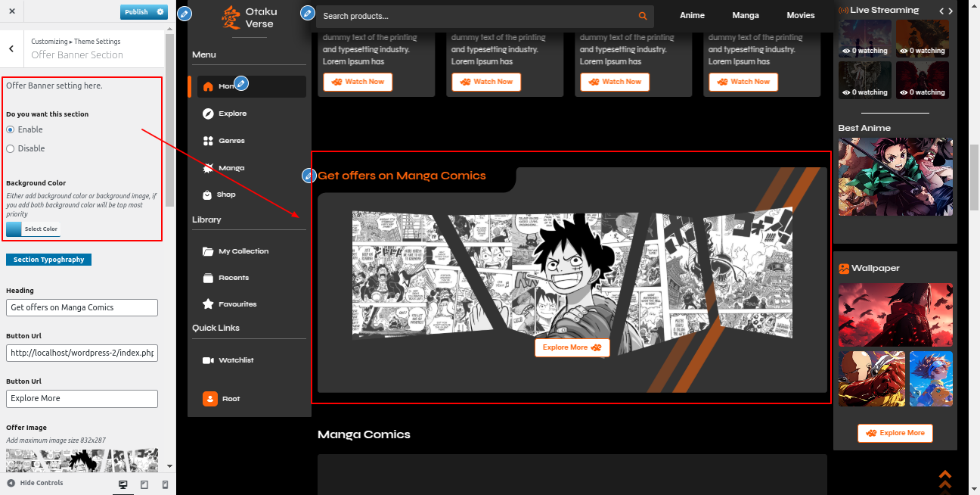Click the search magnifier icon
The image size is (980, 495).
pyautogui.click(x=643, y=16)
